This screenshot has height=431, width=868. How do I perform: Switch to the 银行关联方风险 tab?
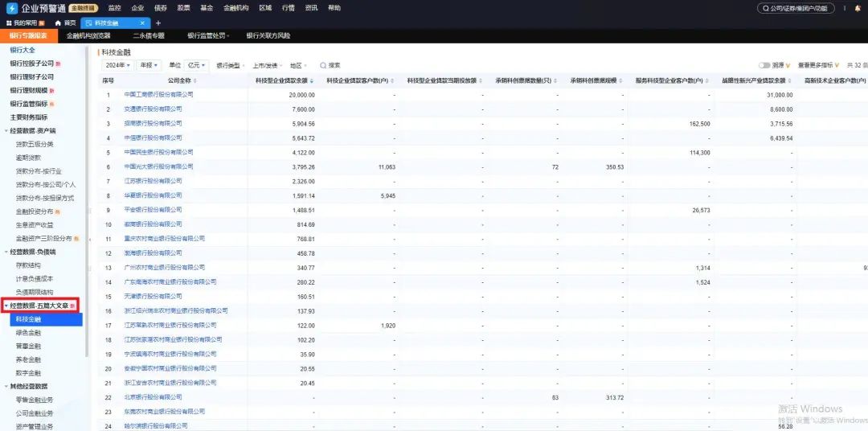(x=268, y=36)
